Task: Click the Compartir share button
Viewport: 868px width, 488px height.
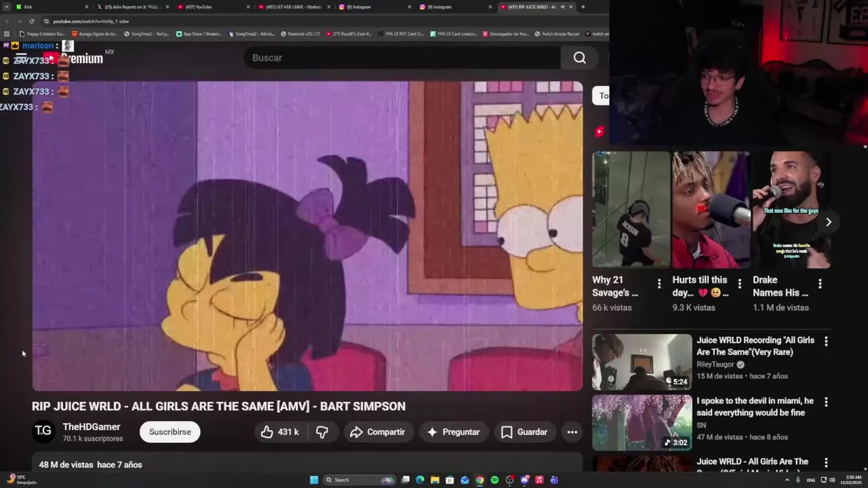Action: pos(378,432)
